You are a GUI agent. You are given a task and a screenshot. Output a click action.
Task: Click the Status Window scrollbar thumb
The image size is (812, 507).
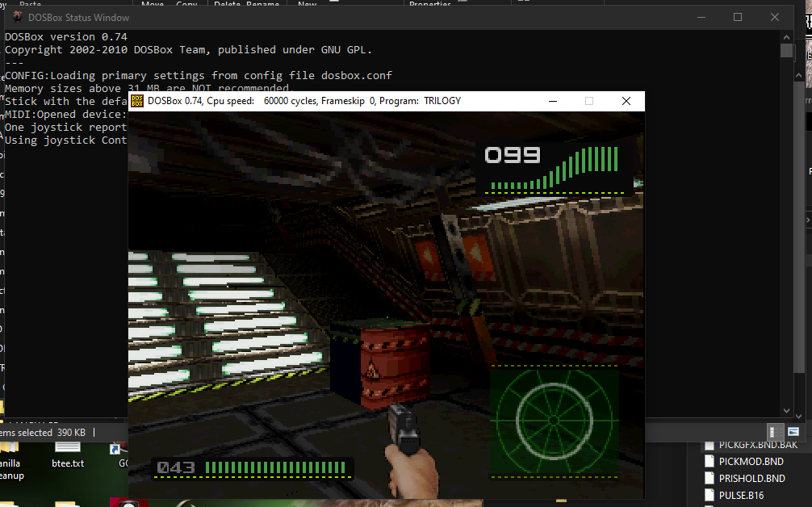pyautogui.click(x=787, y=51)
